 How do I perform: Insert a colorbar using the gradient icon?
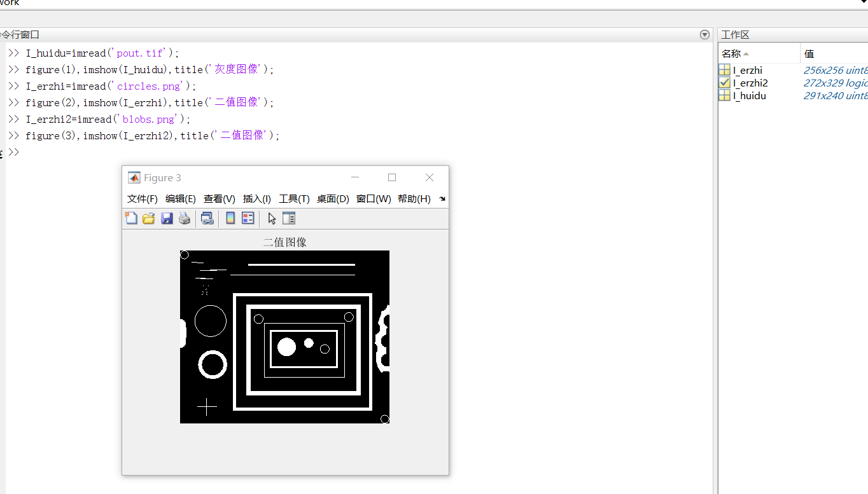pos(230,218)
